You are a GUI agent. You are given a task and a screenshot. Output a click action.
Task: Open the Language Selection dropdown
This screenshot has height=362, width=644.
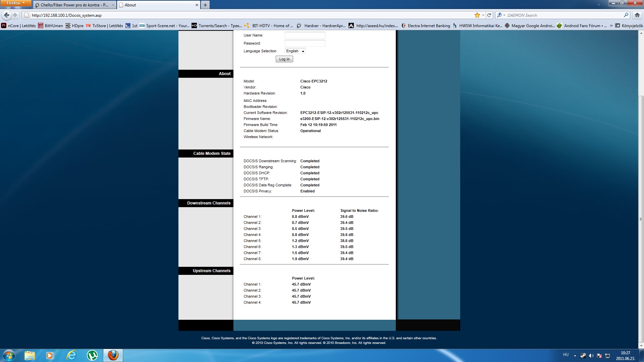(x=295, y=51)
